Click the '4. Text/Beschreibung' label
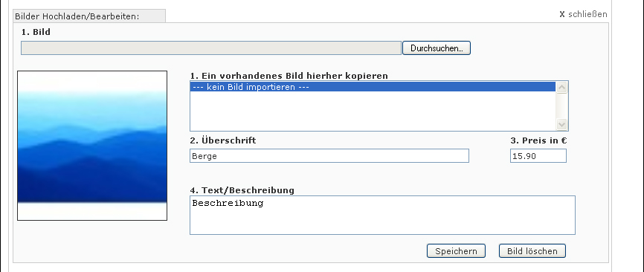 click(242, 190)
